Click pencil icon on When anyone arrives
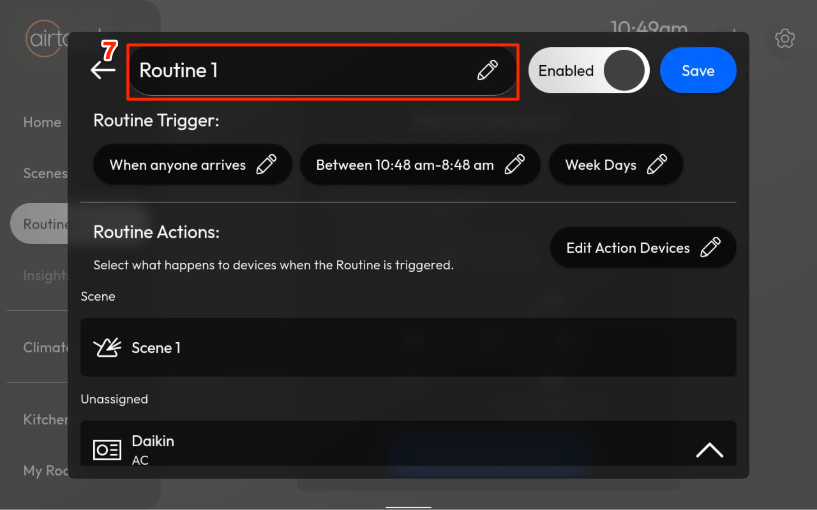The image size is (817, 510). pos(266,165)
